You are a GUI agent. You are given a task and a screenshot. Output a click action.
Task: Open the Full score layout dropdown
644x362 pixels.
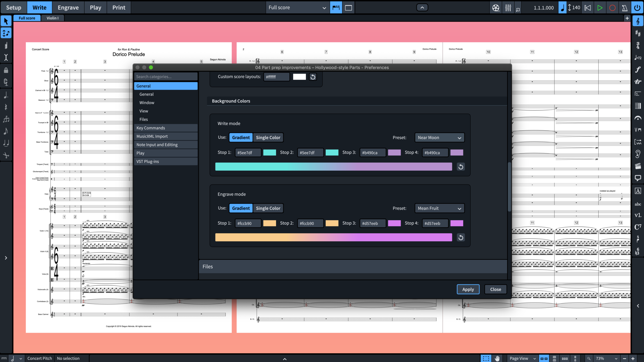[297, 8]
